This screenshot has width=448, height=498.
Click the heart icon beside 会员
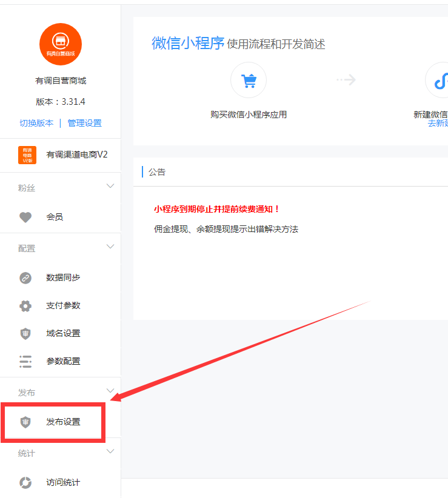pos(25,217)
